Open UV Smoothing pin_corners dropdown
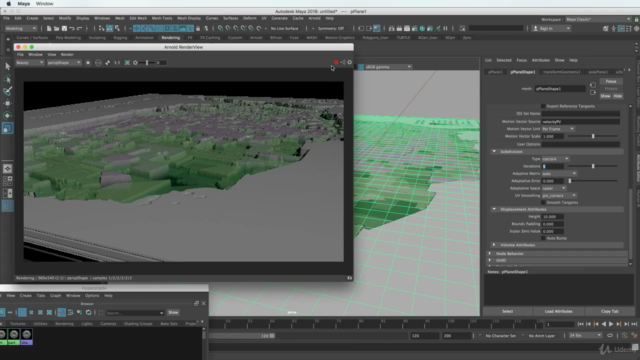 click(x=559, y=196)
